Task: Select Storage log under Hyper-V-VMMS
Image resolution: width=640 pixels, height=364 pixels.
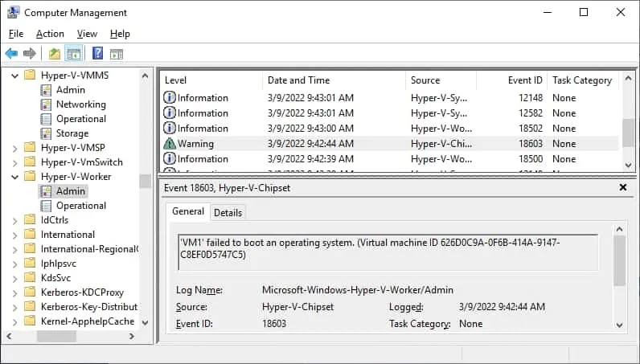Action: point(72,133)
